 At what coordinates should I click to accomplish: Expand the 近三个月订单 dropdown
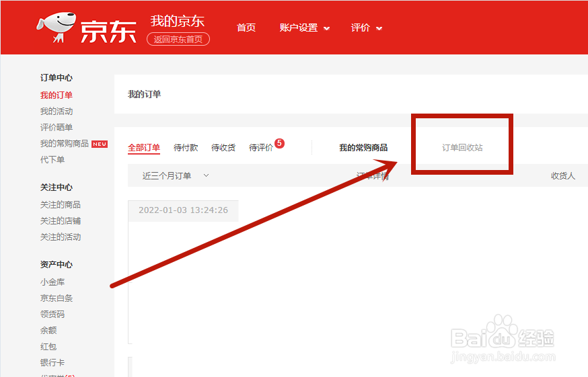pos(176,176)
